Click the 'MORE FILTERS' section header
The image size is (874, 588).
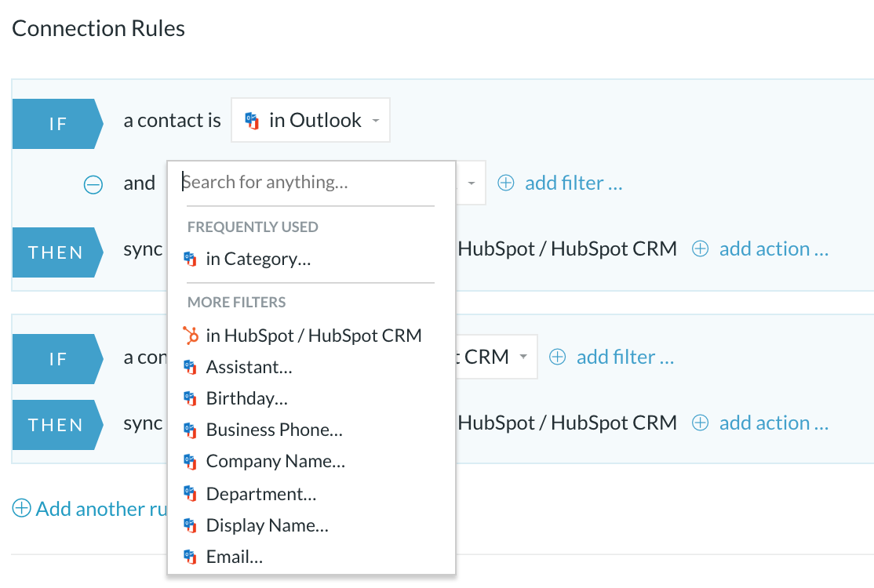[236, 303]
